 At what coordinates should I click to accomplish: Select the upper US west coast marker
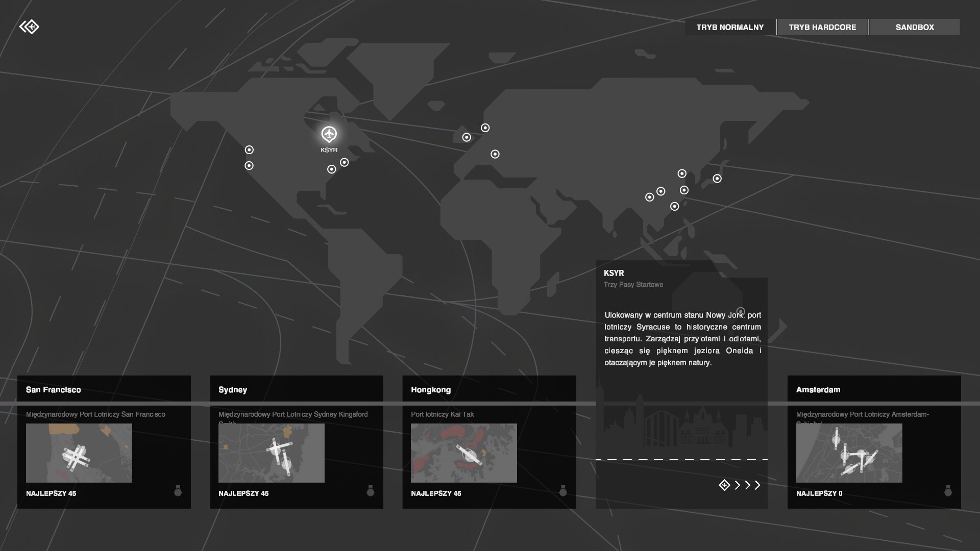coord(249,150)
